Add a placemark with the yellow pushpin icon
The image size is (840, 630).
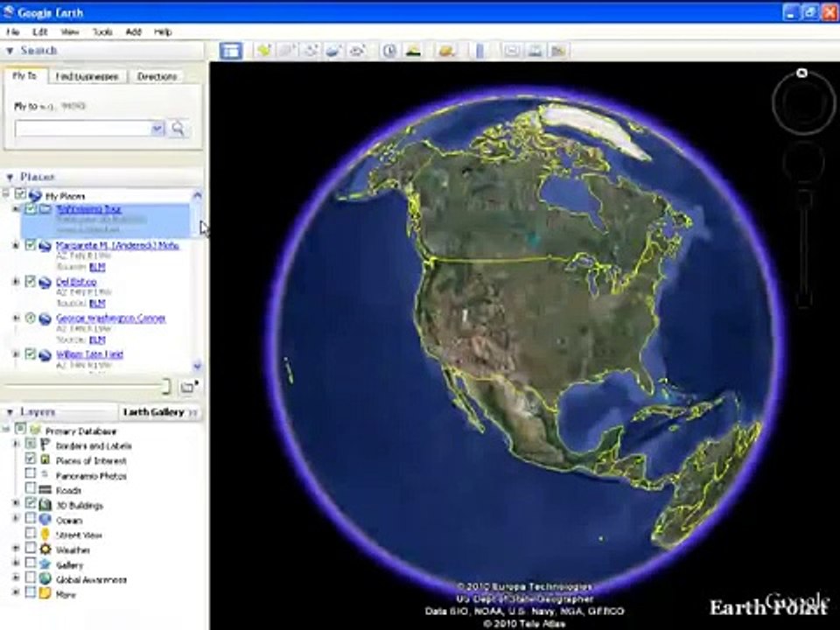263,51
